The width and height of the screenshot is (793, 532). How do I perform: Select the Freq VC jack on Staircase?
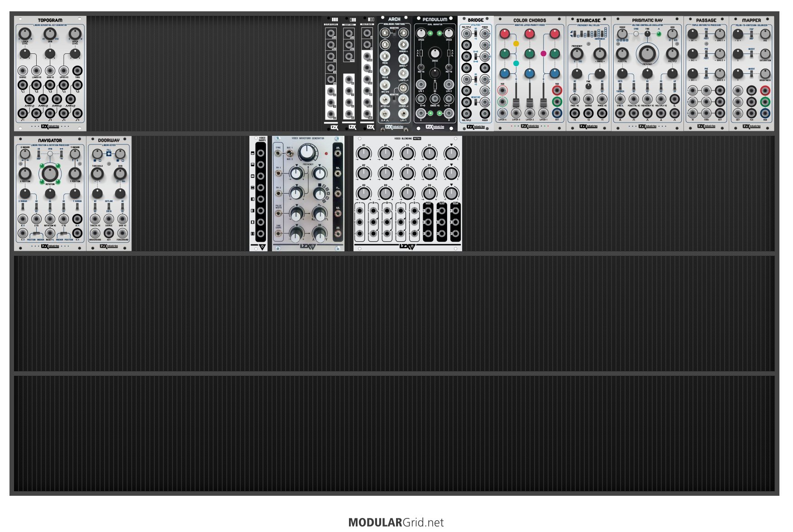575,99
